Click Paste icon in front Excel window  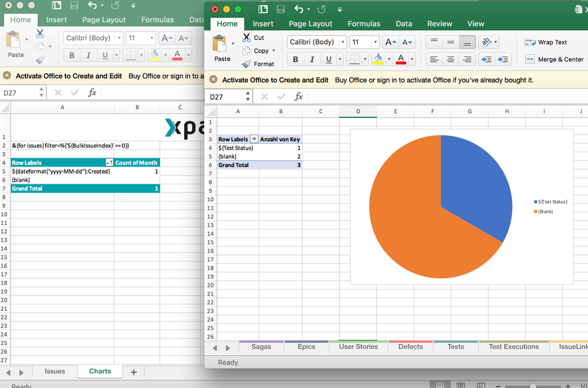(220, 44)
